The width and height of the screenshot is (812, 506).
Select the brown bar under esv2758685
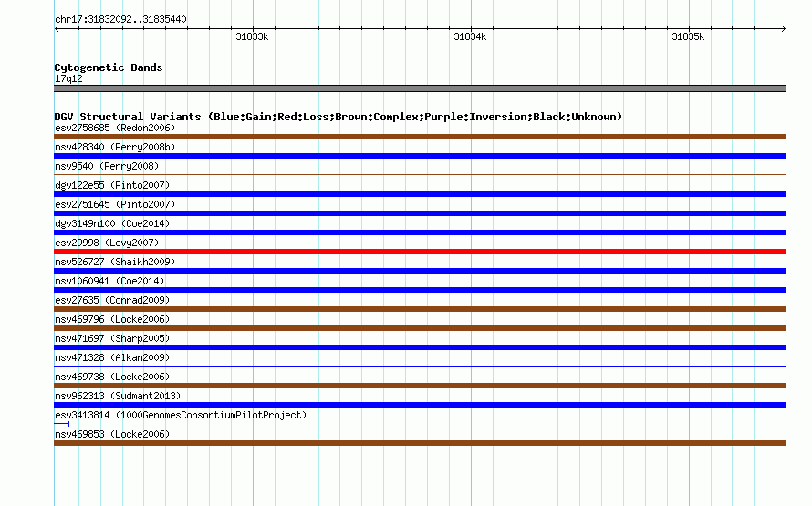[420, 137]
